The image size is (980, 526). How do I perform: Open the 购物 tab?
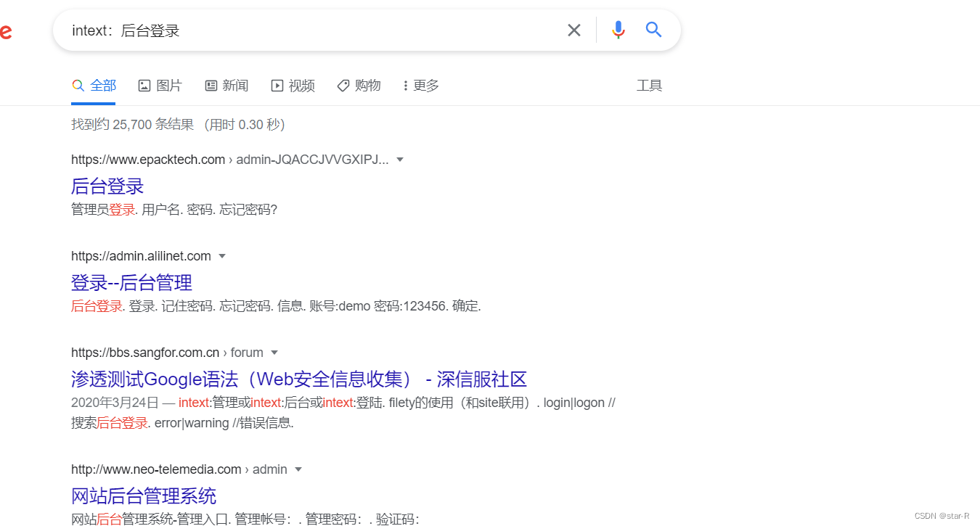tap(359, 86)
